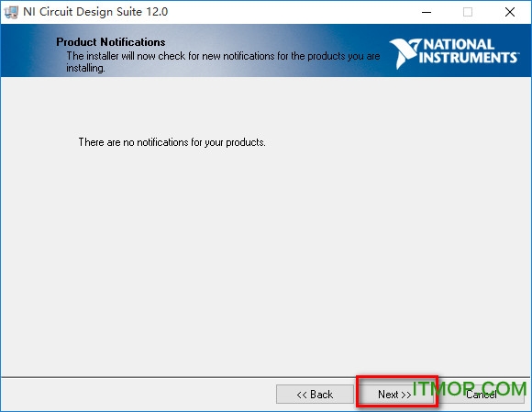Minimize the NI Circuit Design Suite window
This screenshot has width=532, height=412.
point(427,12)
